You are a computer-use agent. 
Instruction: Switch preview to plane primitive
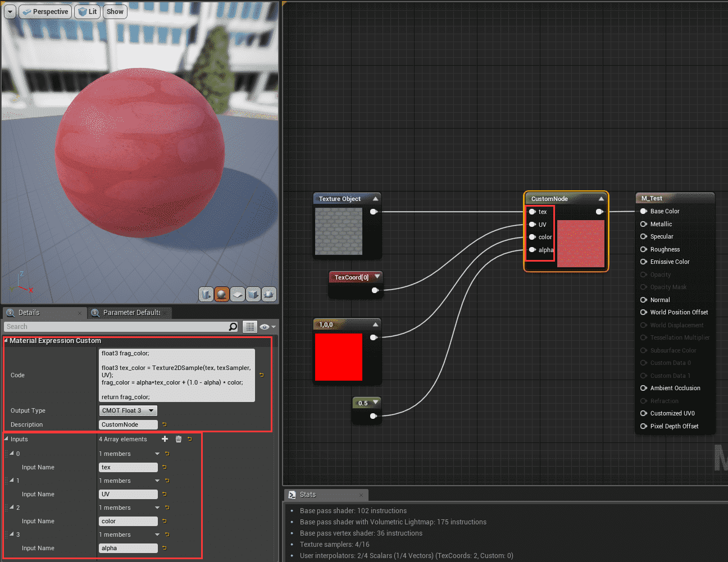(x=238, y=294)
